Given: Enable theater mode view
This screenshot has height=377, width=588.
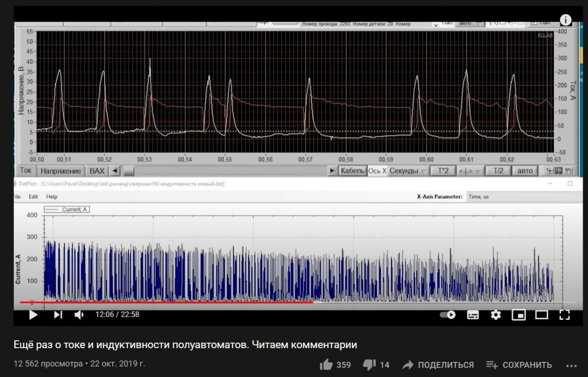Looking at the screenshot, I should pyautogui.click(x=541, y=315).
